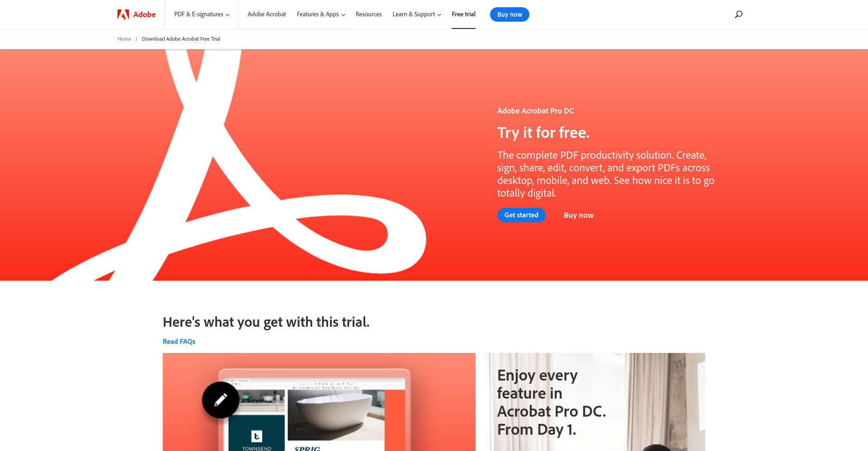Open the search magnifier icon
Screen dimensions: 868x451
pyautogui.click(x=738, y=14)
